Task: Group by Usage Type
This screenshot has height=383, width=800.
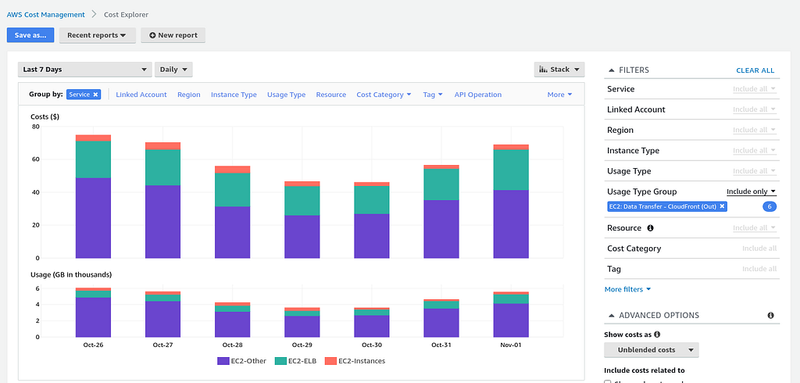Action: coord(286,95)
